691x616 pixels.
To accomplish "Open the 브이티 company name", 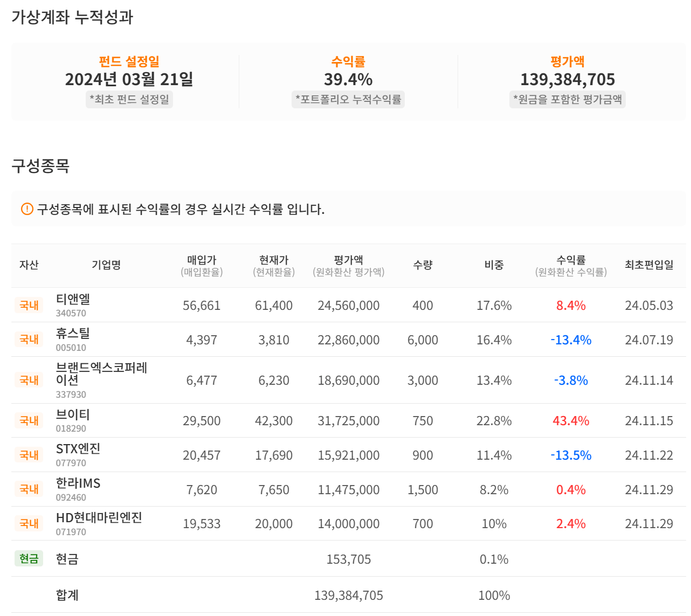I will pos(73,414).
